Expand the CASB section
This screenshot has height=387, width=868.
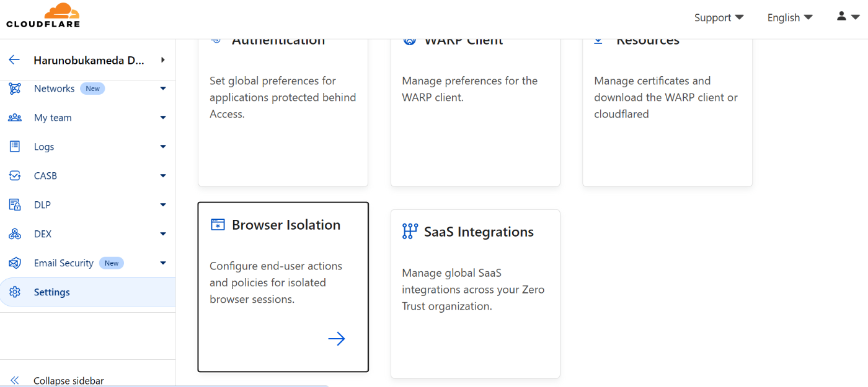(162, 175)
